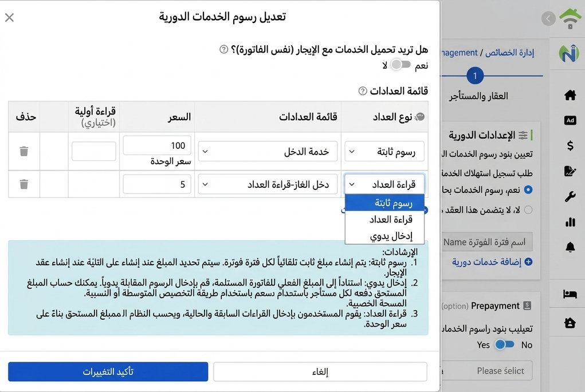
Task: Open the contract signing icon in sidebar
Action: click(x=570, y=171)
